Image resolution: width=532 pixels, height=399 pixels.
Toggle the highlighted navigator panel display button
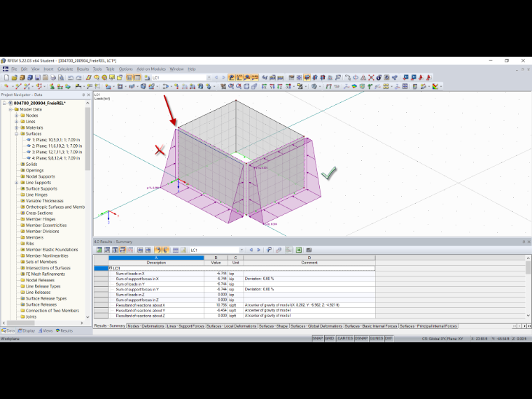point(129,78)
